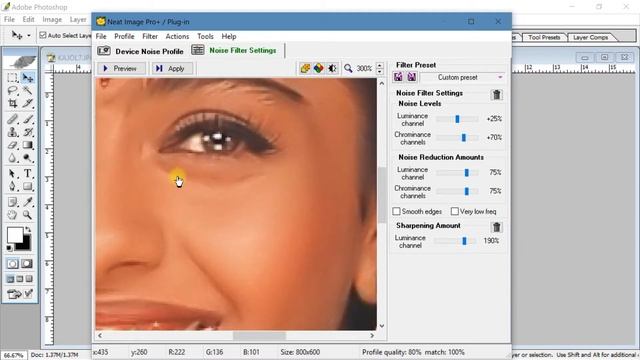This screenshot has height=360, width=640.
Task: Click the Noise Levels luminance channel slider
Action: click(x=457, y=119)
